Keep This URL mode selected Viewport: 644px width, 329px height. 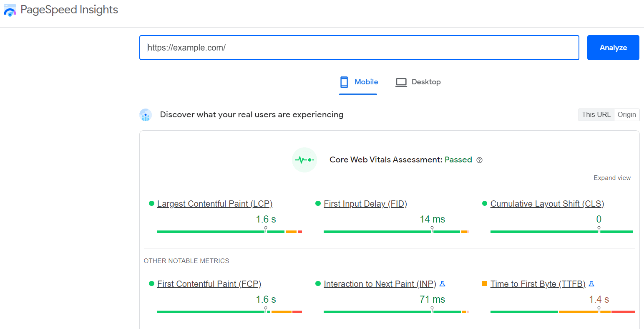point(596,114)
